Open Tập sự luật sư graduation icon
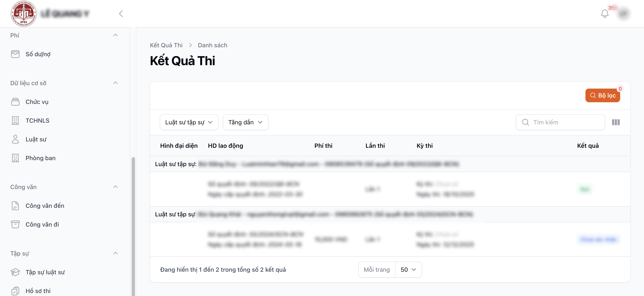 click(15, 272)
